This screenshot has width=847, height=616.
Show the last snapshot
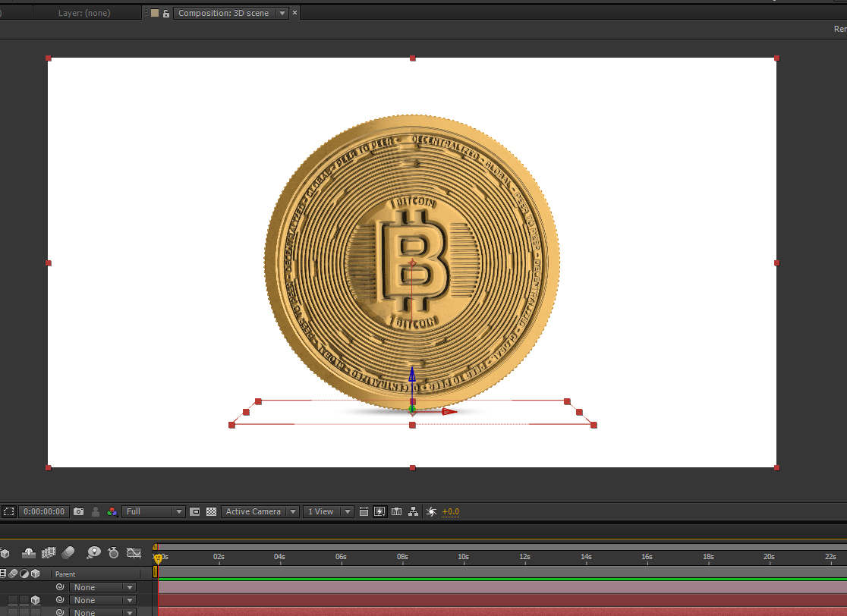[94, 511]
